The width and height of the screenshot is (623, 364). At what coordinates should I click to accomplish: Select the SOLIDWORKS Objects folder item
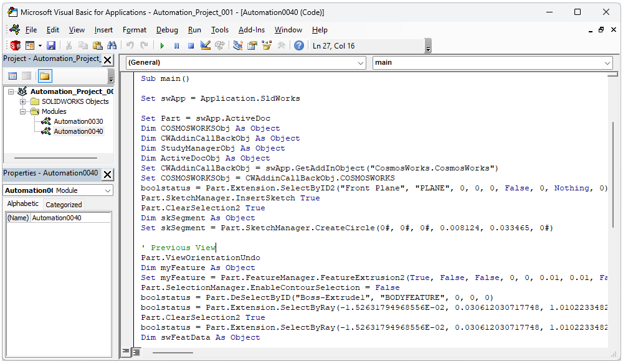coord(75,101)
